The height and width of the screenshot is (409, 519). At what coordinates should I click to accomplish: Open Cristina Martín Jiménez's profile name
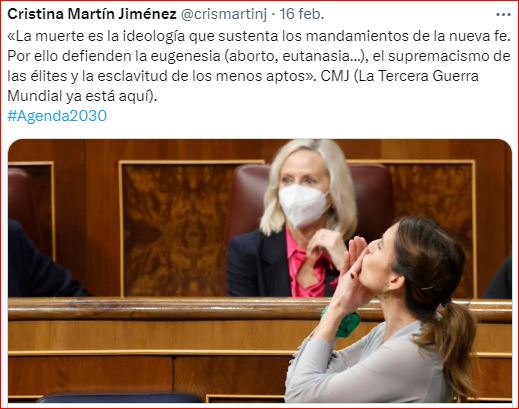click(x=92, y=14)
